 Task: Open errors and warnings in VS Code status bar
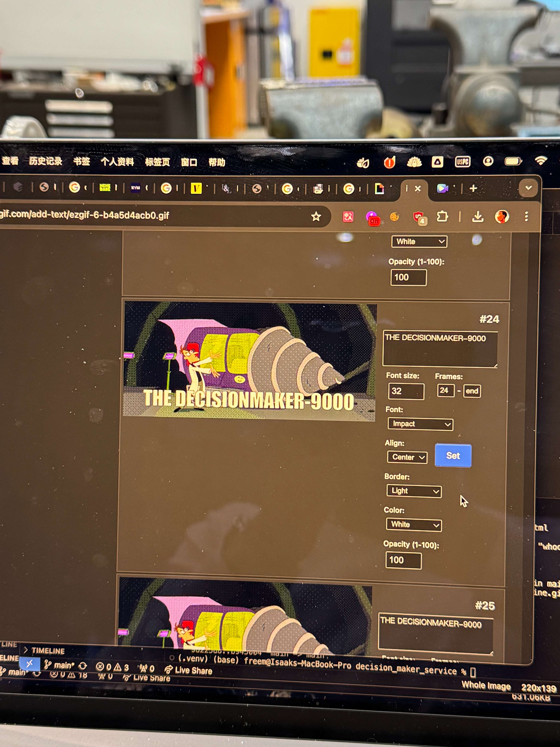click(x=112, y=667)
